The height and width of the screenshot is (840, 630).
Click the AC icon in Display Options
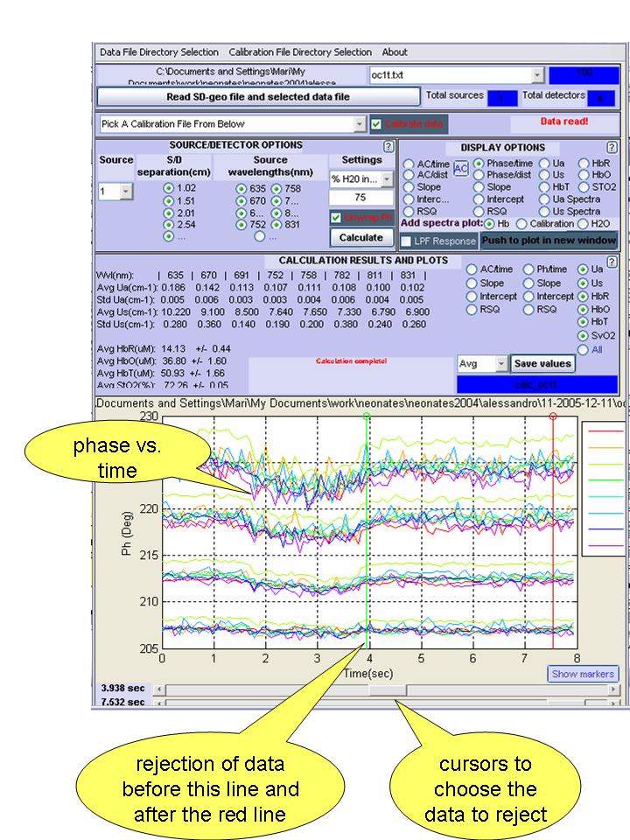461,168
